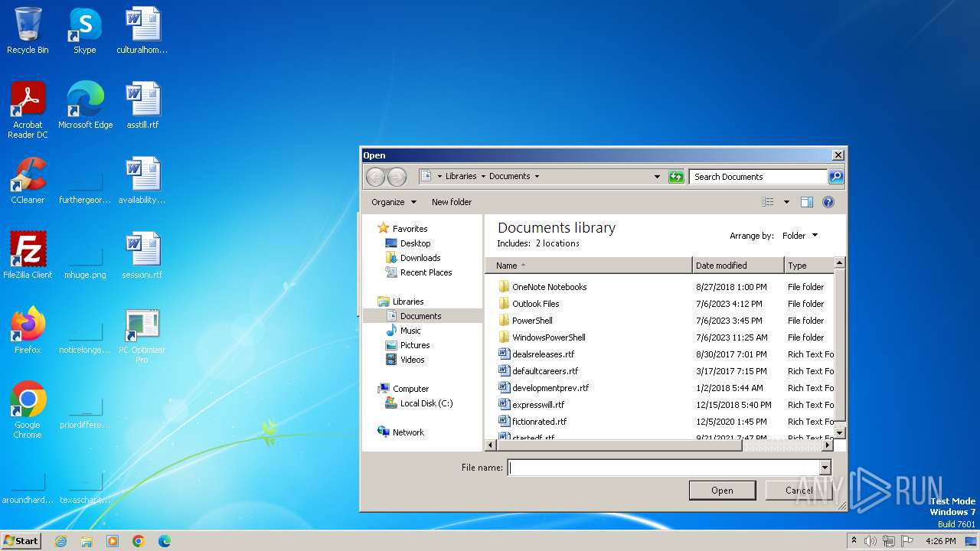Open Windows Explorer from the taskbar

(87, 541)
